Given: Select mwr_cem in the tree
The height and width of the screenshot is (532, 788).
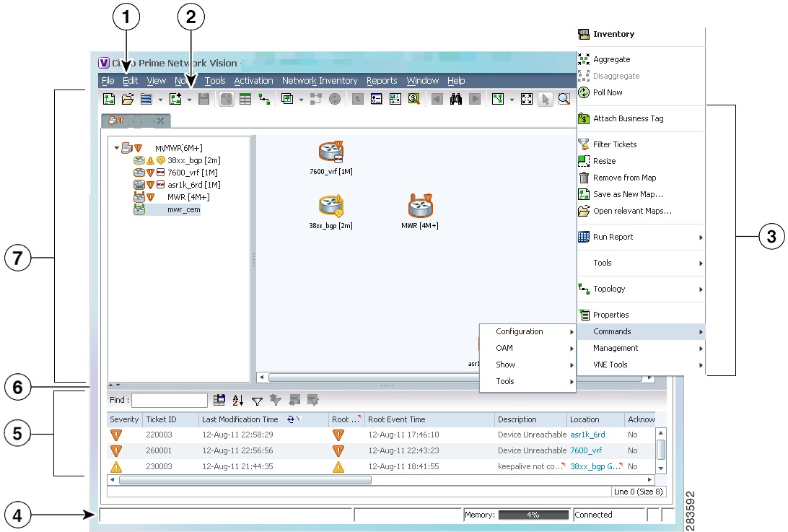Looking at the screenshot, I should [x=183, y=209].
